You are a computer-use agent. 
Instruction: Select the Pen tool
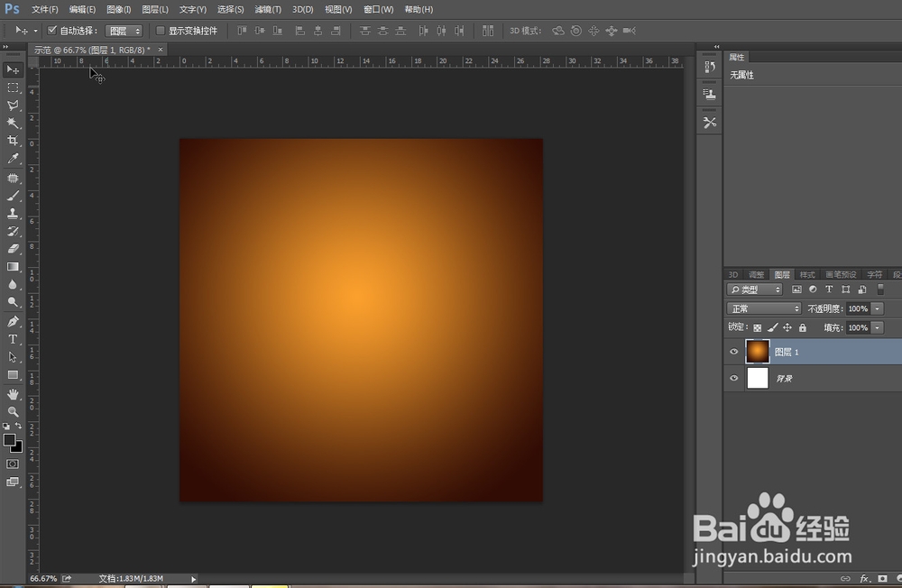13,322
